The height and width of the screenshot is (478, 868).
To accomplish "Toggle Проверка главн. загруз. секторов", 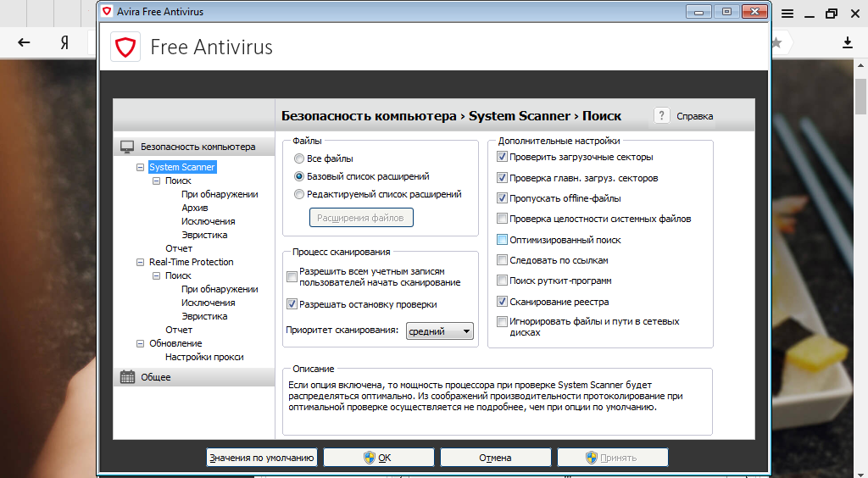I will [502, 178].
